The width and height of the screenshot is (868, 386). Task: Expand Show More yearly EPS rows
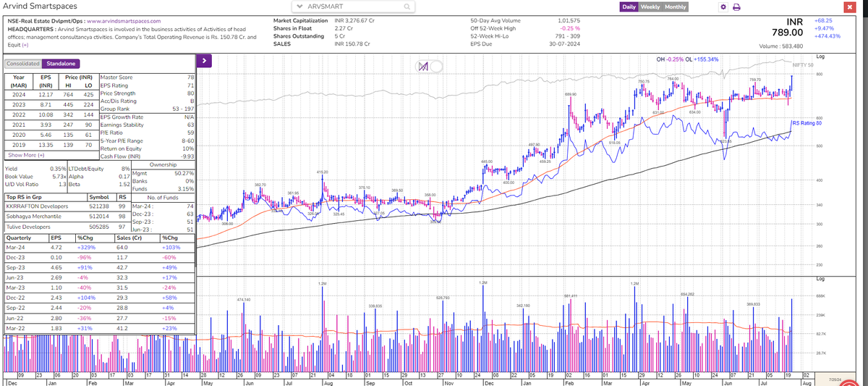click(26, 155)
